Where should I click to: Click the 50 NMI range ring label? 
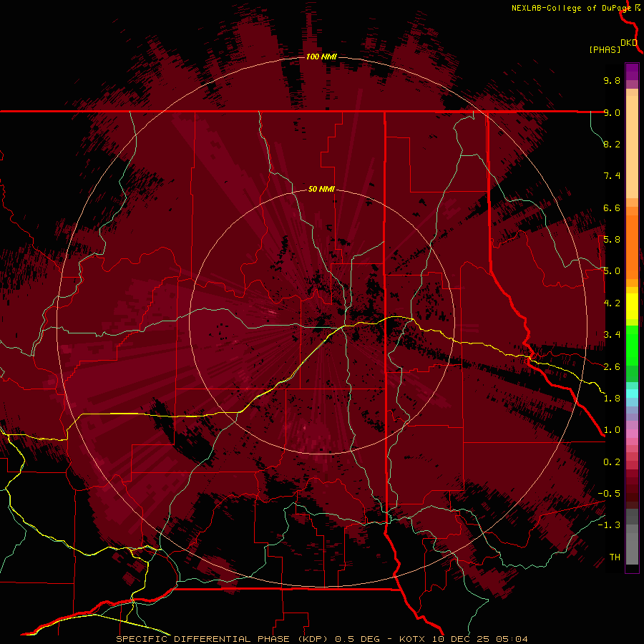[321, 189]
